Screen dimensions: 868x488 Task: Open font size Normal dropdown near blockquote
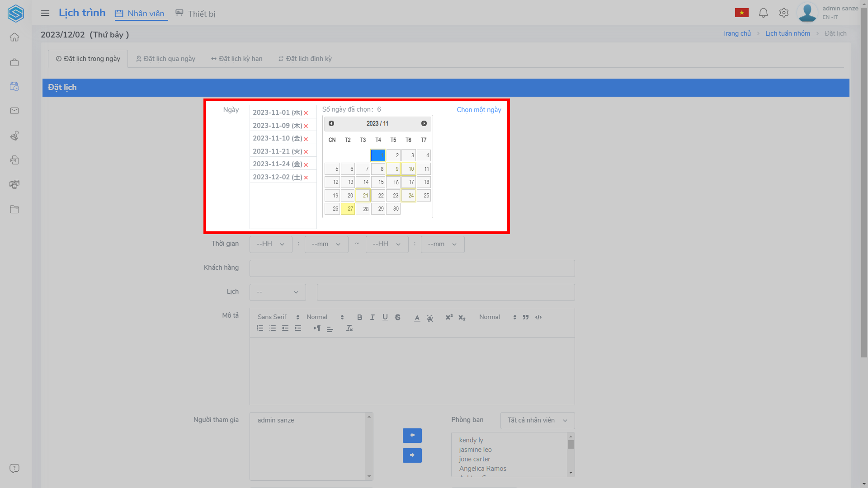(498, 317)
